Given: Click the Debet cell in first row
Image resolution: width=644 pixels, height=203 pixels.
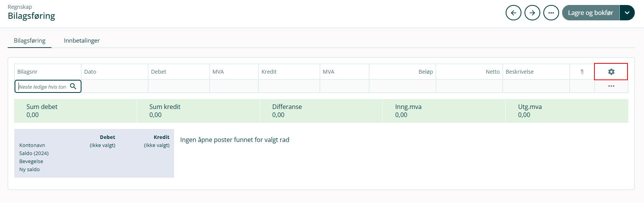Looking at the screenshot, I should pos(179,86).
